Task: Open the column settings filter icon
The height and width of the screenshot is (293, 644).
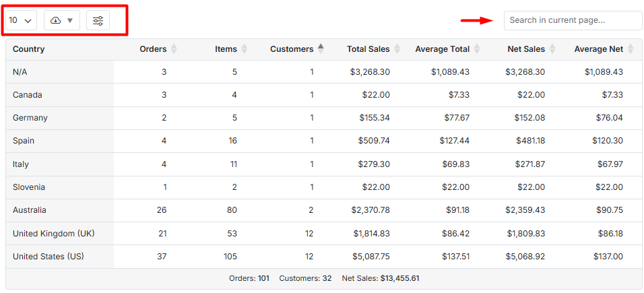Action: pos(98,21)
